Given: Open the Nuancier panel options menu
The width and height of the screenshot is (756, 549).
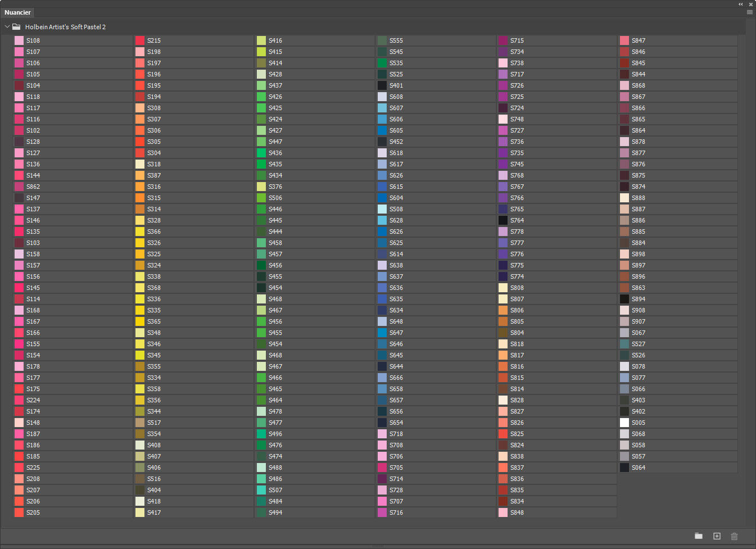Looking at the screenshot, I should (x=750, y=12).
